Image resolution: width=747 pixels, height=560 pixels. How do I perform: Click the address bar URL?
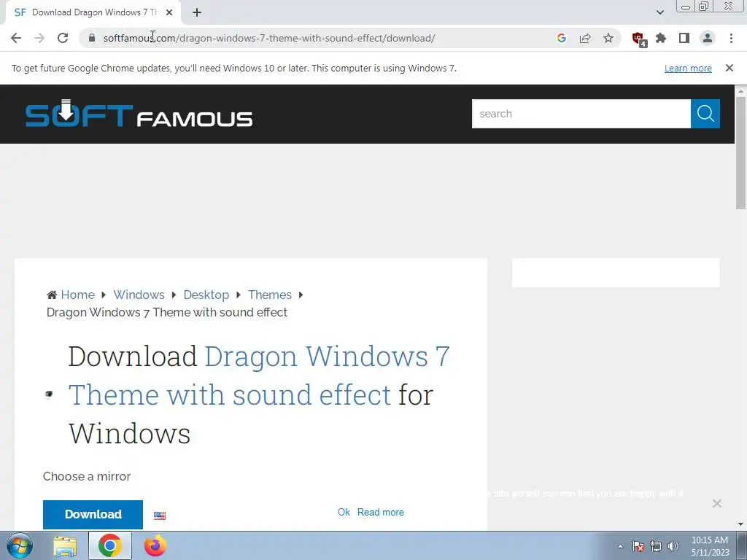[269, 38]
